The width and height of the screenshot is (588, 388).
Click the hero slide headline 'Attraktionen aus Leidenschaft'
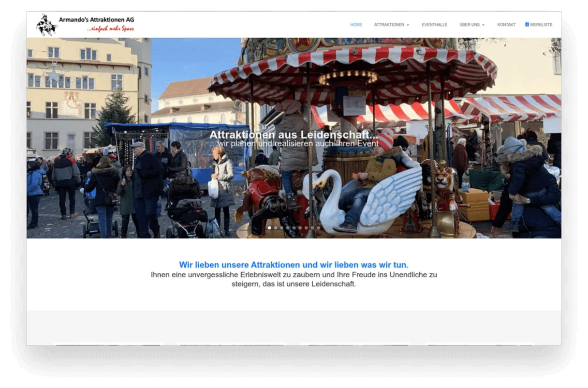(x=294, y=134)
